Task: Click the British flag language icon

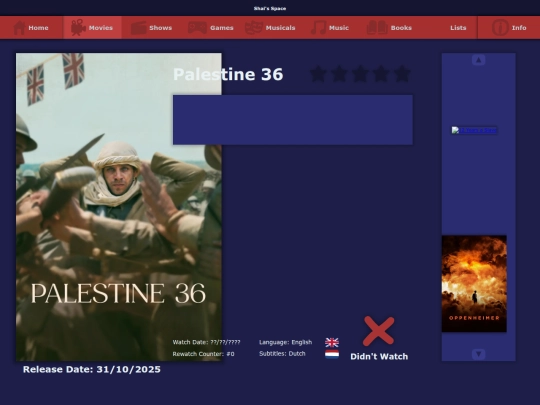Action: [x=332, y=342]
